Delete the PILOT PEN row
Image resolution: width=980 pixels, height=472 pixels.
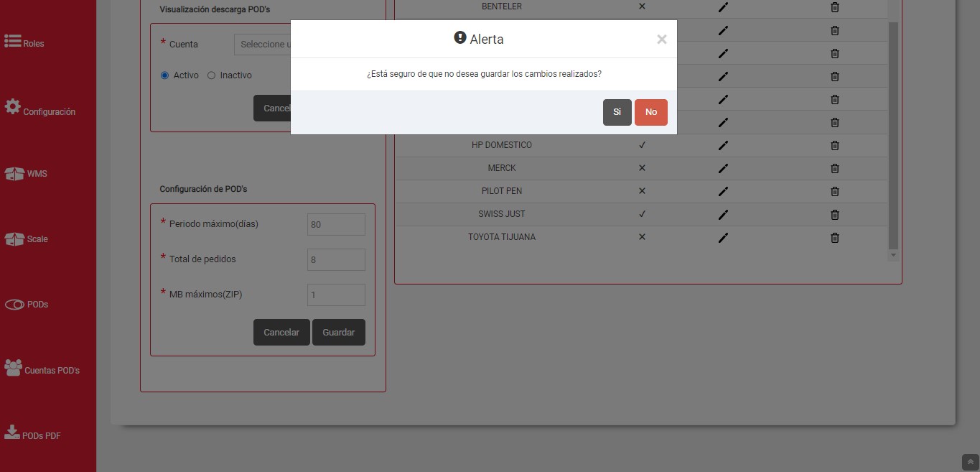point(834,191)
